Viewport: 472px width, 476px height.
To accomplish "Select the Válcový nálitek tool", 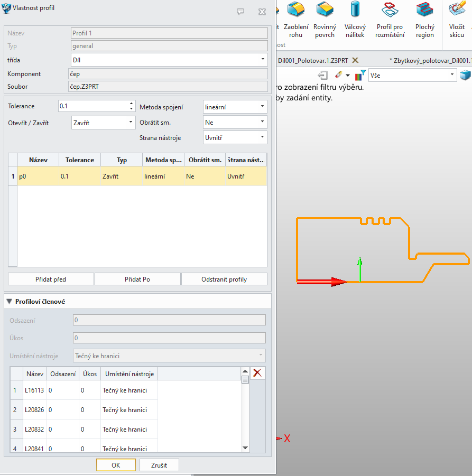I will [355, 20].
